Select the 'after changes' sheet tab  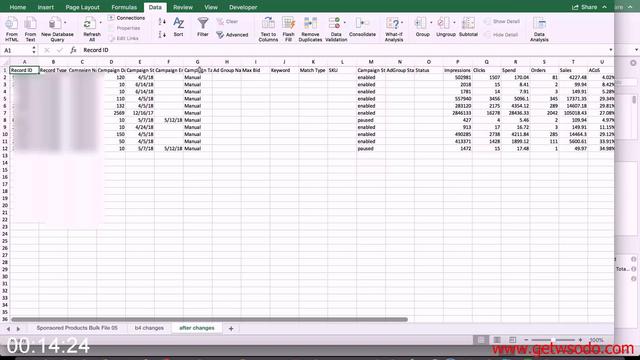point(196,328)
